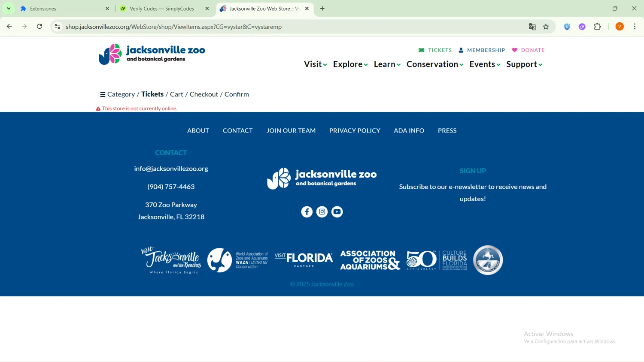The image size is (644, 362).
Task: Open the ABOUT footer link
Action: [x=198, y=131]
